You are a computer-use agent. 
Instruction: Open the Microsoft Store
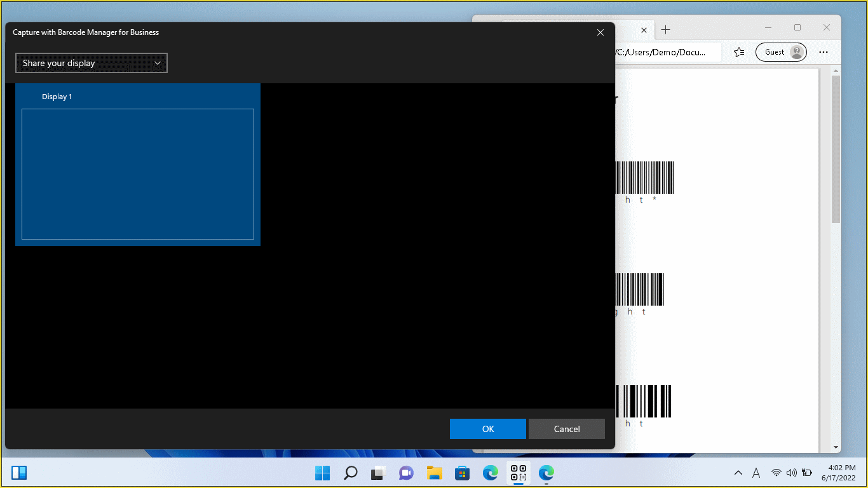point(462,473)
